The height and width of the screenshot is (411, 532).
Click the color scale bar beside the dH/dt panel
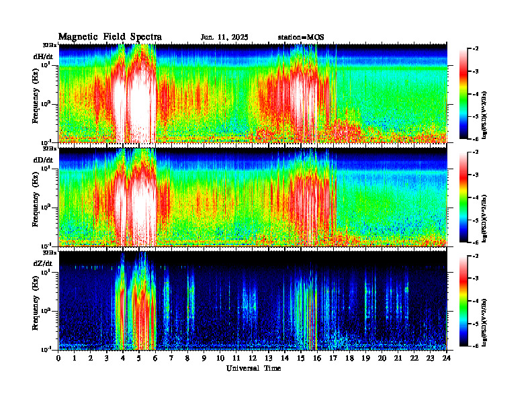point(463,94)
